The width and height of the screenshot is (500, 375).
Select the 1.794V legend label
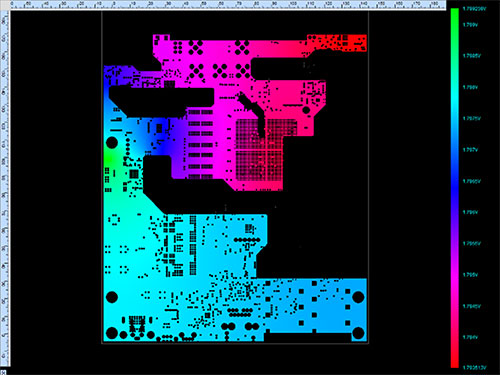(x=470, y=337)
